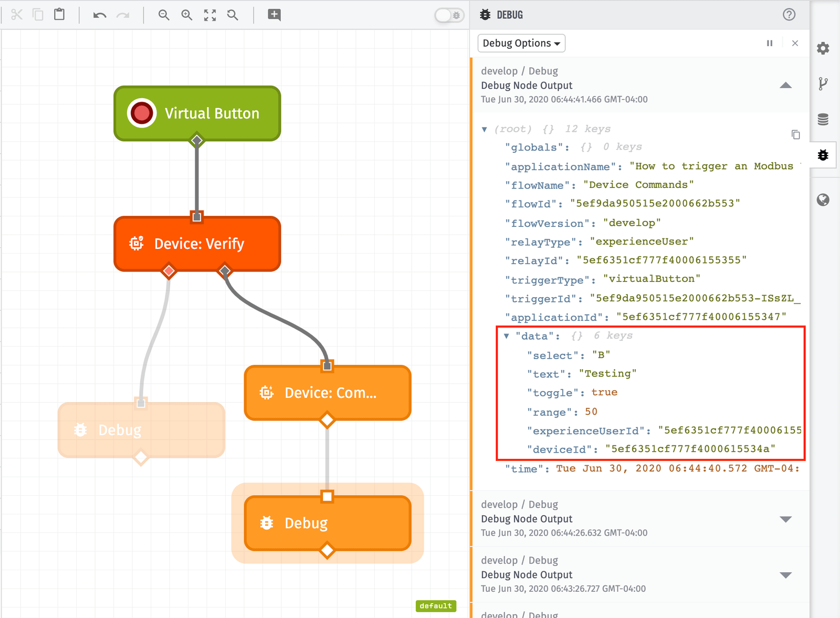
Task: Clear debug messages with the X icon
Action: (795, 43)
